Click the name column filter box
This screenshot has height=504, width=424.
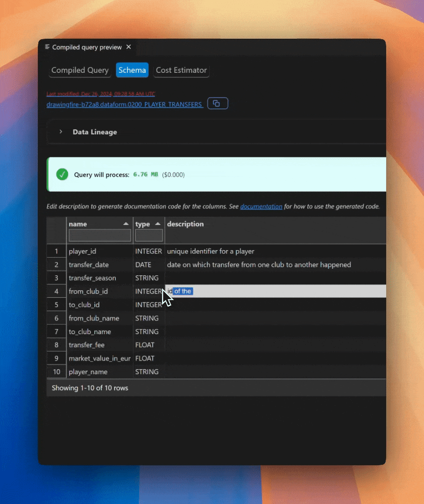tap(99, 236)
